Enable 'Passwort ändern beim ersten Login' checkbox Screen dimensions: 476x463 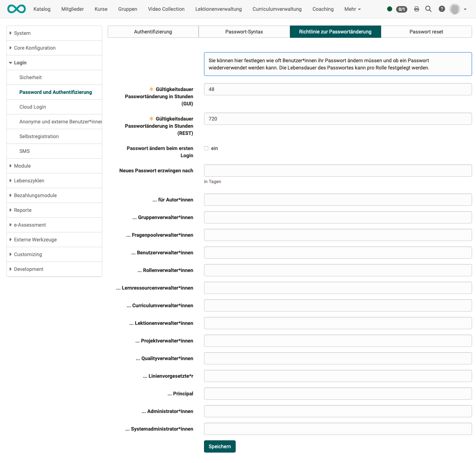click(x=206, y=148)
